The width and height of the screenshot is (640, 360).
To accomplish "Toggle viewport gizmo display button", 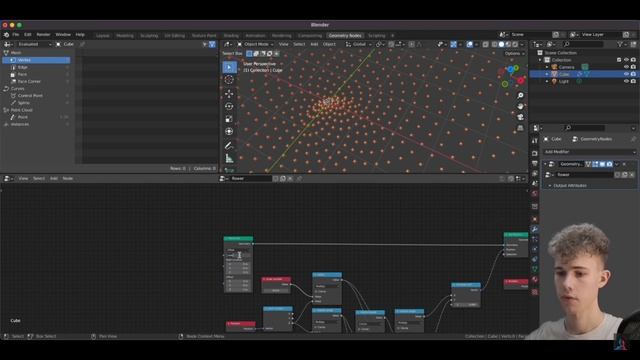I will tap(453, 44).
